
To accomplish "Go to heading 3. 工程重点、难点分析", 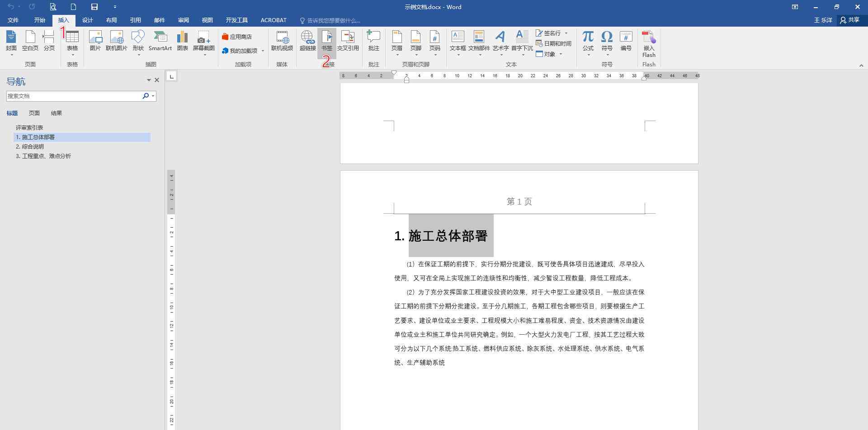I will [43, 156].
